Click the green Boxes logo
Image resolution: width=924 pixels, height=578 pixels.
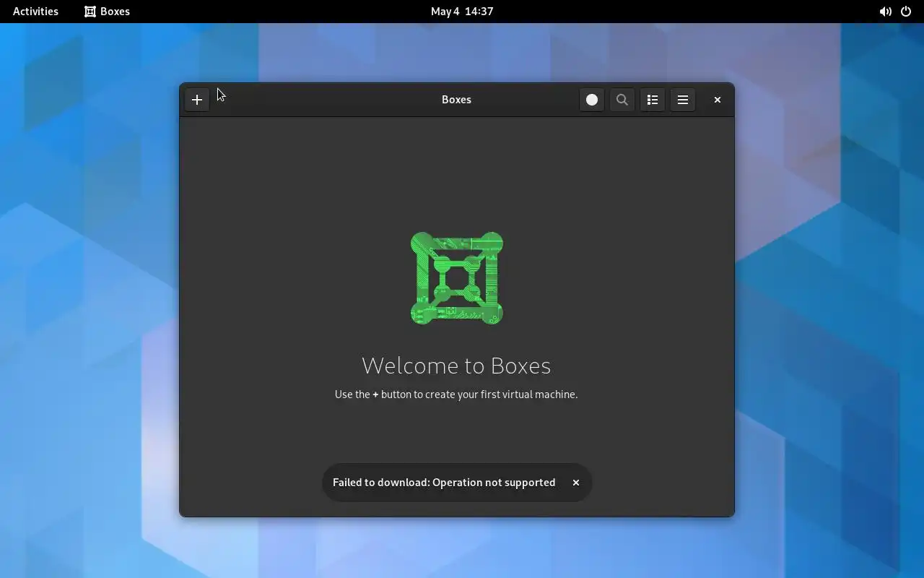457,278
